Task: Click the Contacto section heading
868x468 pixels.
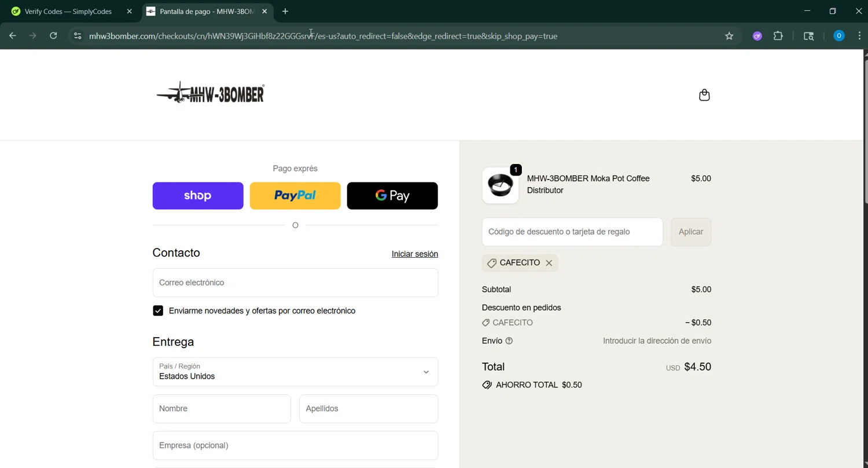Action: click(x=176, y=253)
